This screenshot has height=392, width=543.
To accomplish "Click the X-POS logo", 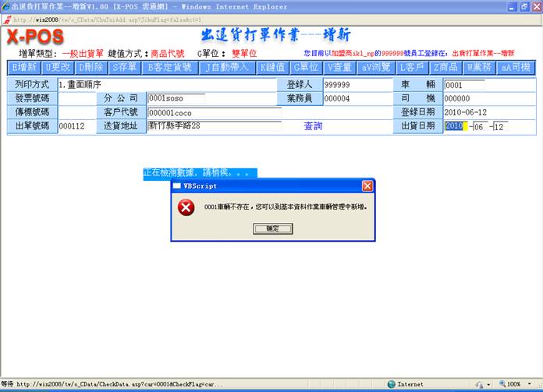I will (37, 37).
